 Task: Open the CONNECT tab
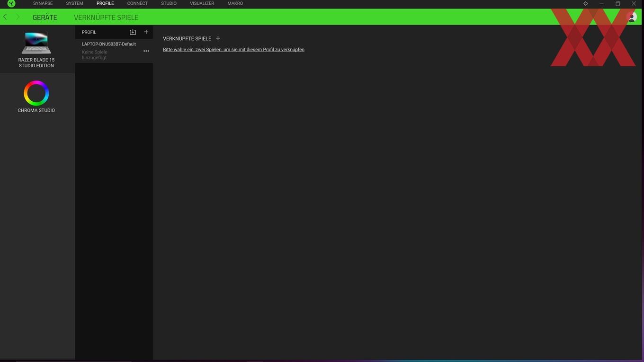[137, 3]
